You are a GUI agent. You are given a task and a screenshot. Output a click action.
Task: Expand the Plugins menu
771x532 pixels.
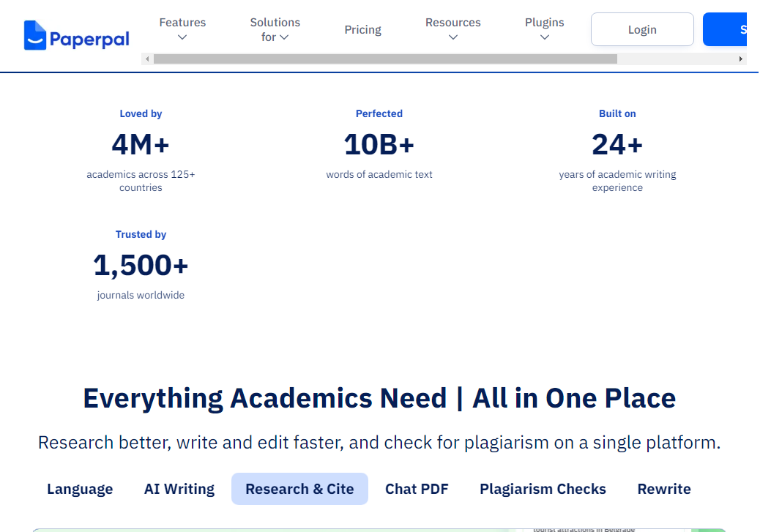pyautogui.click(x=544, y=29)
